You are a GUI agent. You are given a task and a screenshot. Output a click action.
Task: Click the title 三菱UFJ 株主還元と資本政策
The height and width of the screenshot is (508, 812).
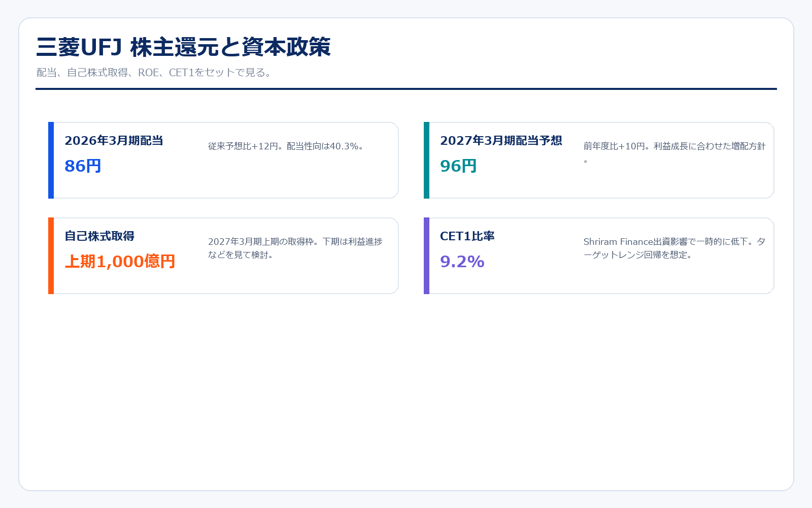click(183, 47)
